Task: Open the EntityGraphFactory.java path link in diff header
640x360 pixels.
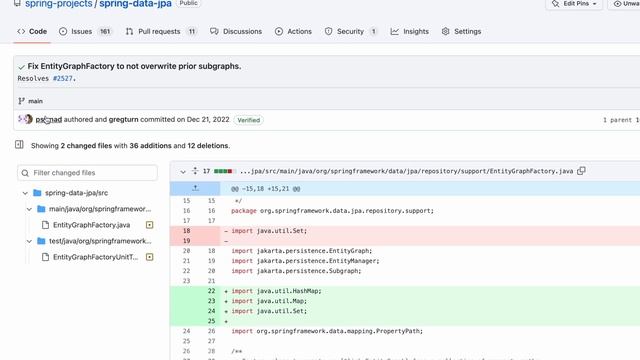Action: pyautogui.click(x=407, y=171)
